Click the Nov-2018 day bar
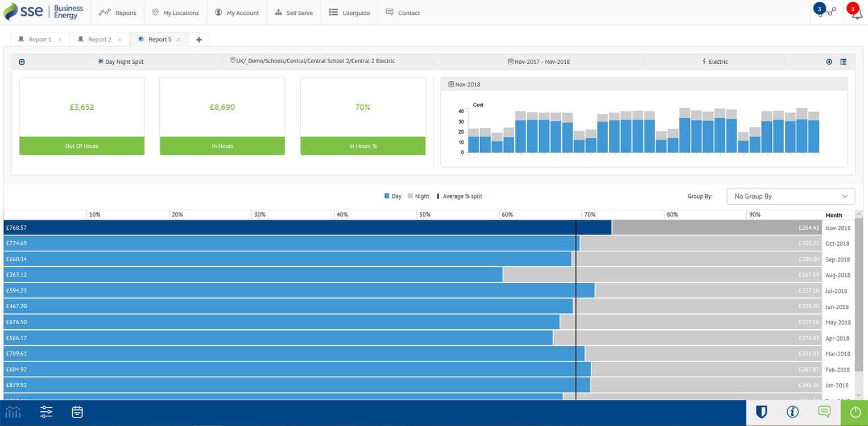The width and height of the screenshot is (868, 426). 308,228
